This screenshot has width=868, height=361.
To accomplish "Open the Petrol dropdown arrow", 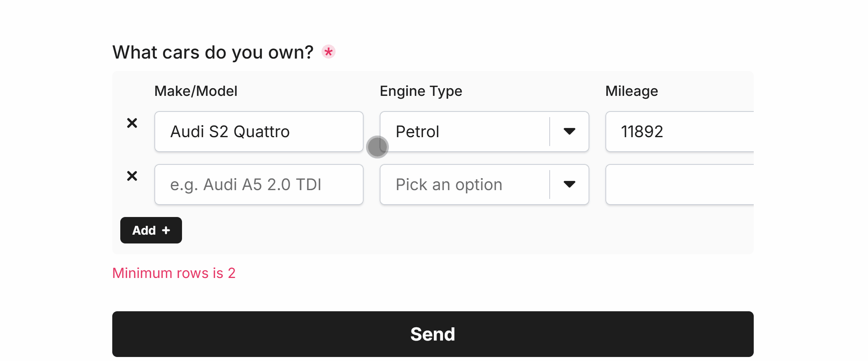I will click(569, 132).
